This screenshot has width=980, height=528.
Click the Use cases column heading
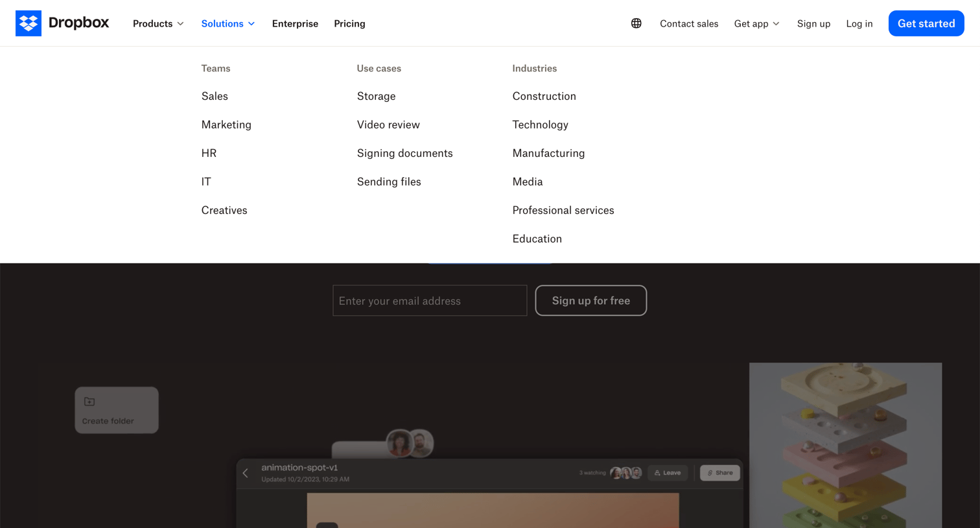click(379, 68)
